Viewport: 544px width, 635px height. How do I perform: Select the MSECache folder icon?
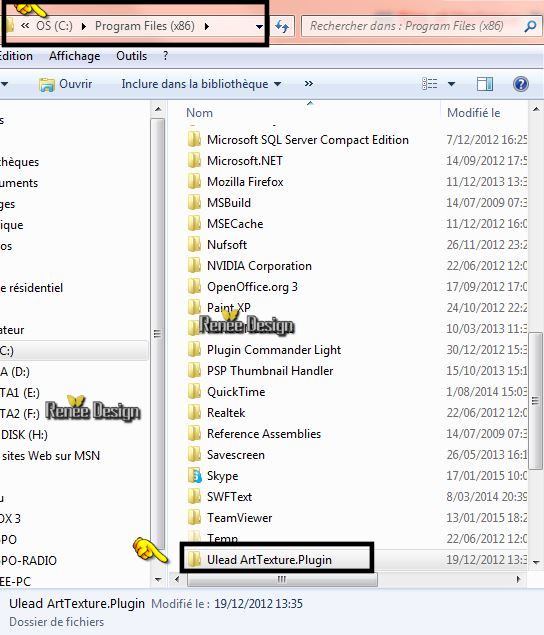pos(194,224)
